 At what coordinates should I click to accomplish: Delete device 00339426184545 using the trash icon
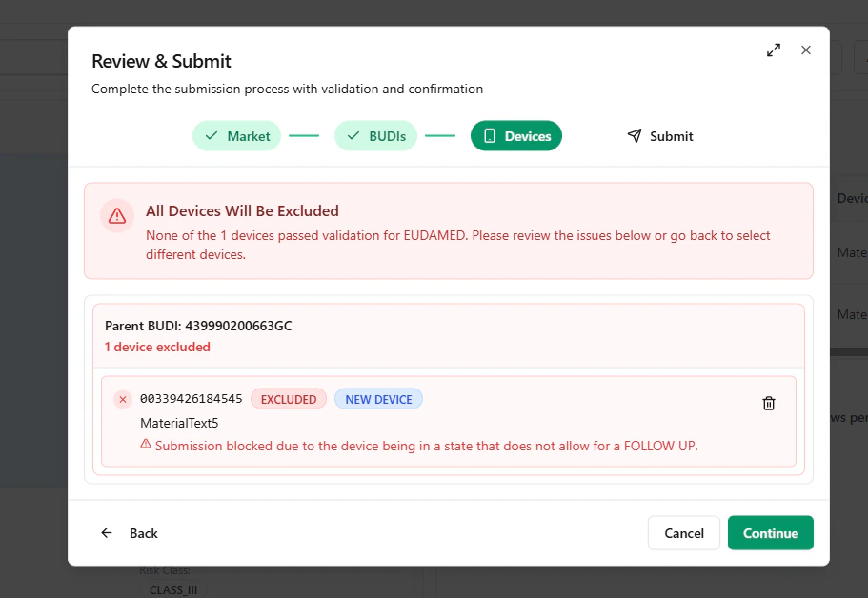(x=769, y=404)
